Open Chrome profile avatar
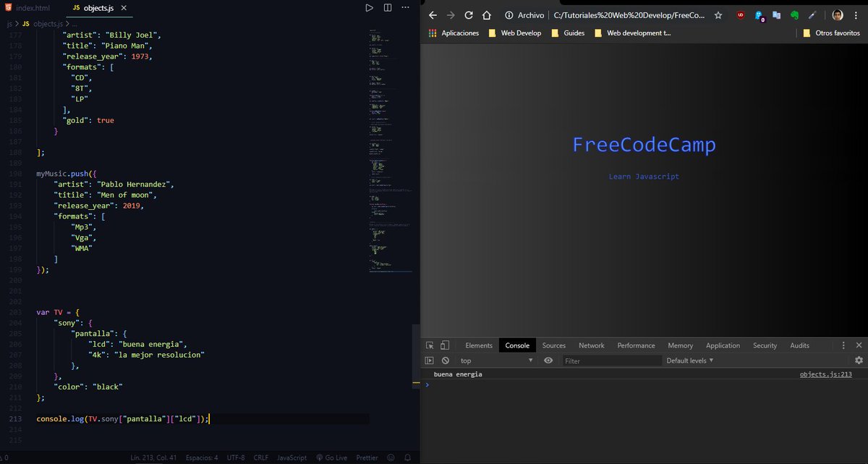The image size is (868, 464). click(x=838, y=14)
